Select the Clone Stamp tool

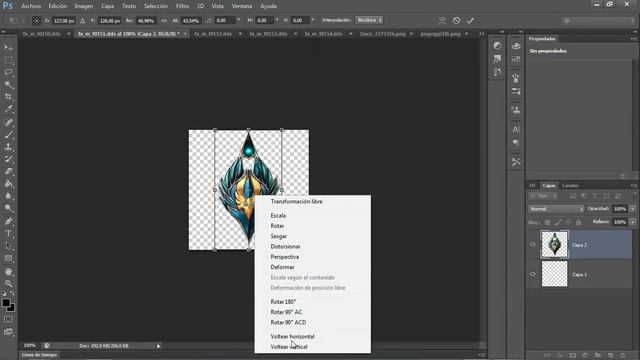click(8, 147)
